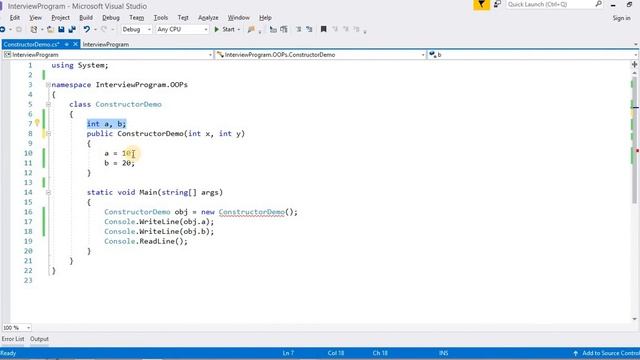Open the Undo history dropdown arrow
The image size is (640, 360).
click(x=95, y=29)
